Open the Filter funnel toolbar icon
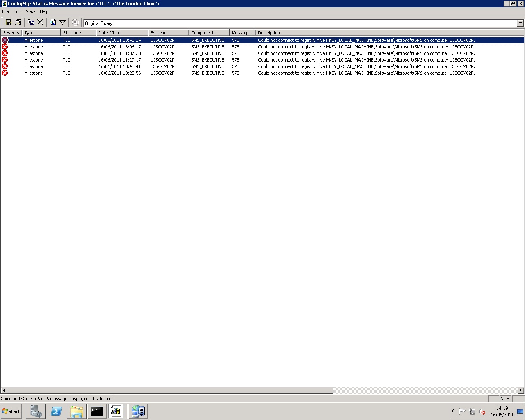 tap(62, 22)
